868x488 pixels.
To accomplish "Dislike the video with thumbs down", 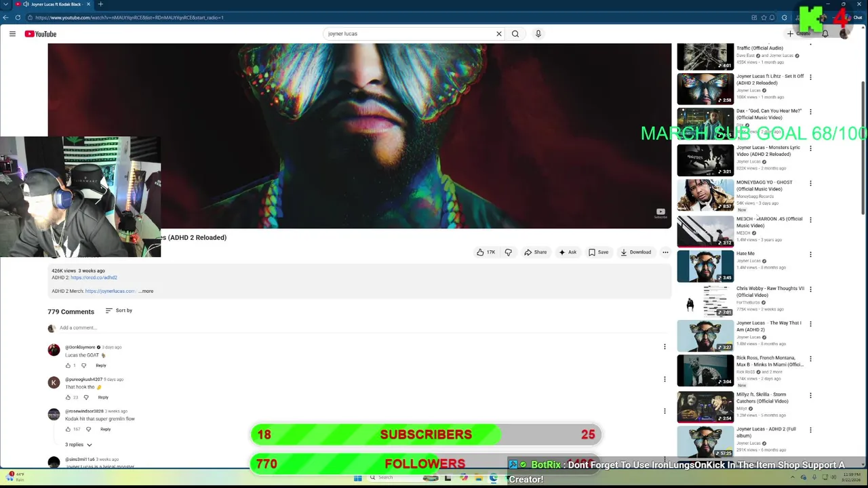I will coord(508,252).
